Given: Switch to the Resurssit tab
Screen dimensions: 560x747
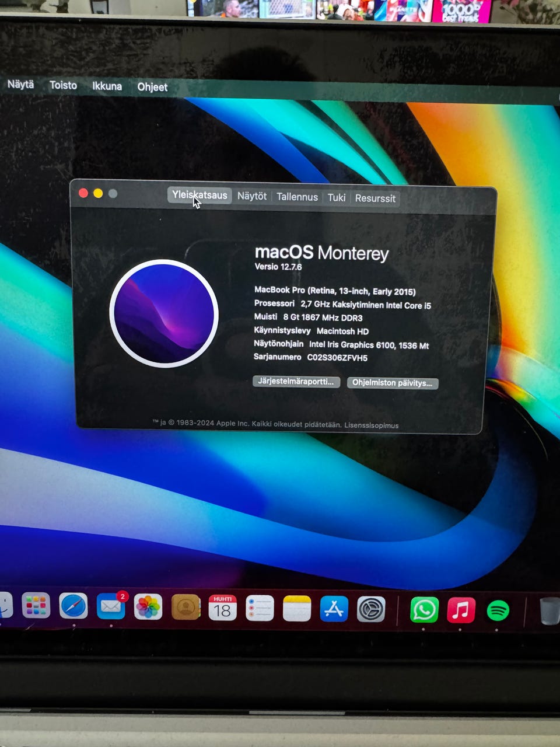Looking at the screenshot, I should [x=375, y=198].
